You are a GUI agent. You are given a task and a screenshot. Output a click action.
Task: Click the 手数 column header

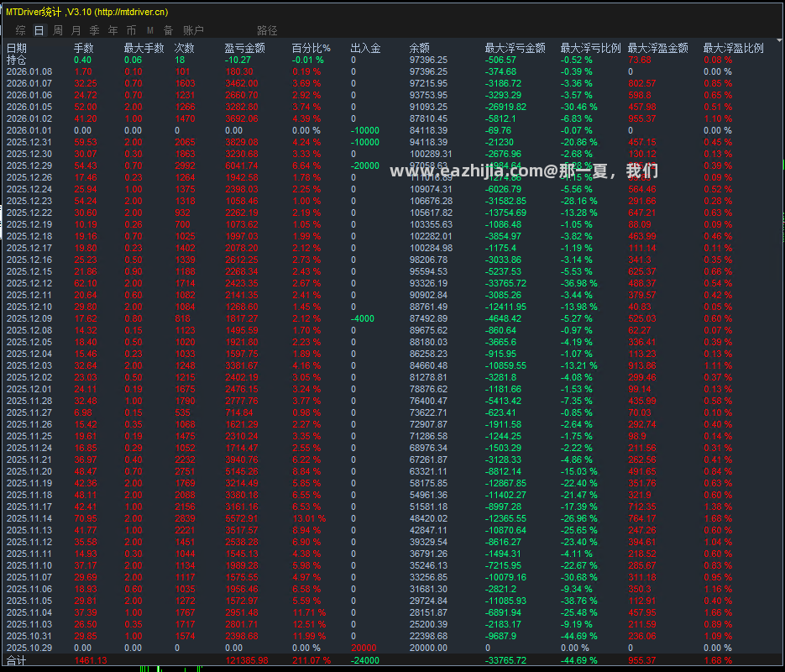tap(84, 48)
